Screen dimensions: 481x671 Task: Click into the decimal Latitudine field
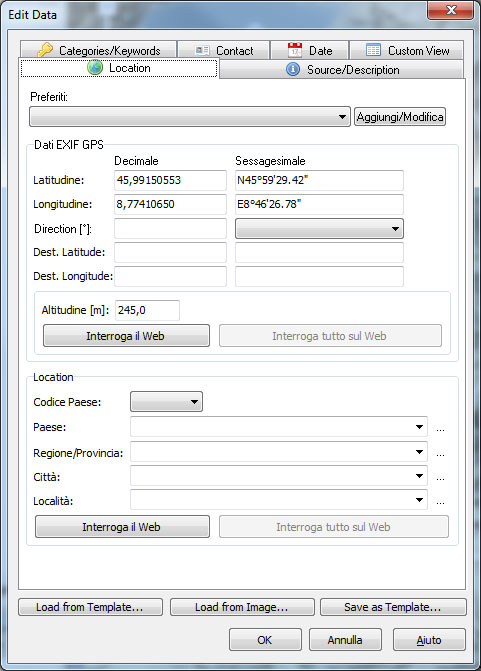[170, 180]
